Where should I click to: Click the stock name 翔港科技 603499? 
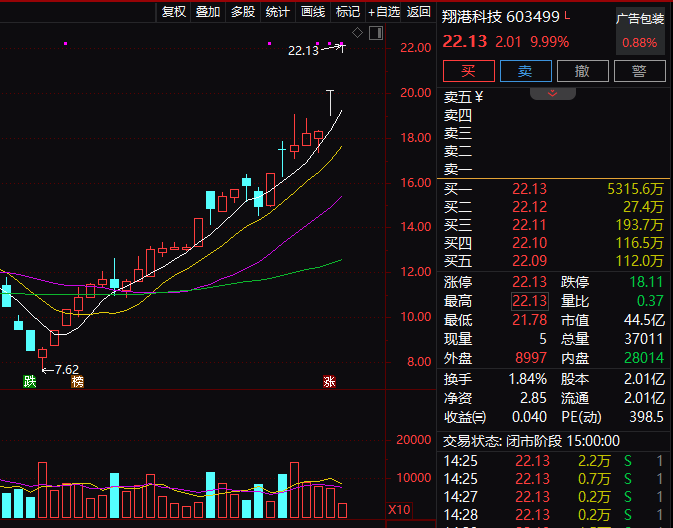(501, 17)
